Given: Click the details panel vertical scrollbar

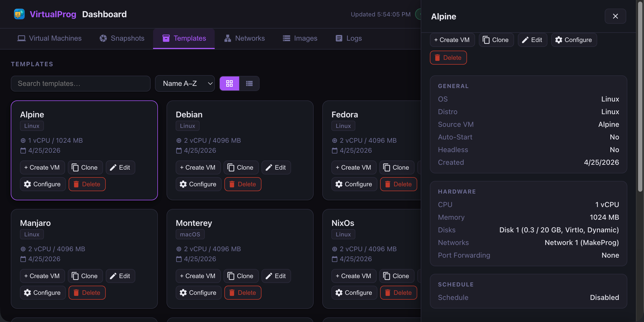Looking at the screenshot, I should (x=640, y=97).
